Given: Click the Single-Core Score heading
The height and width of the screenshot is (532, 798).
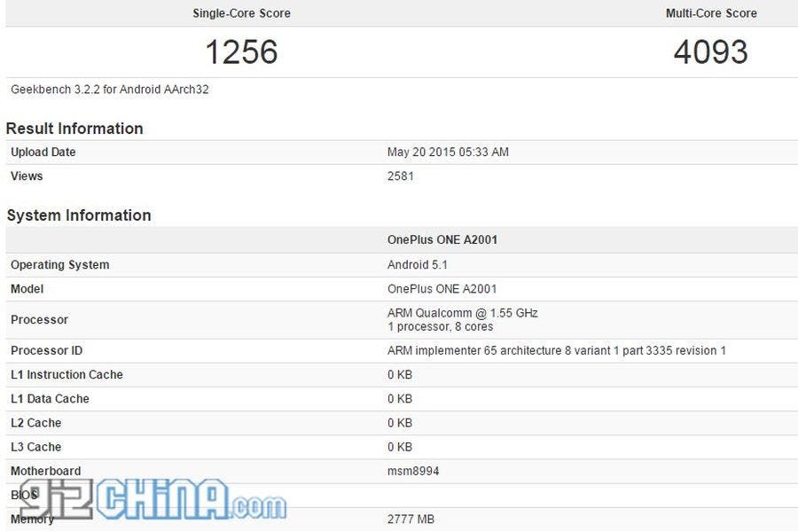Looking at the screenshot, I should (x=242, y=13).
